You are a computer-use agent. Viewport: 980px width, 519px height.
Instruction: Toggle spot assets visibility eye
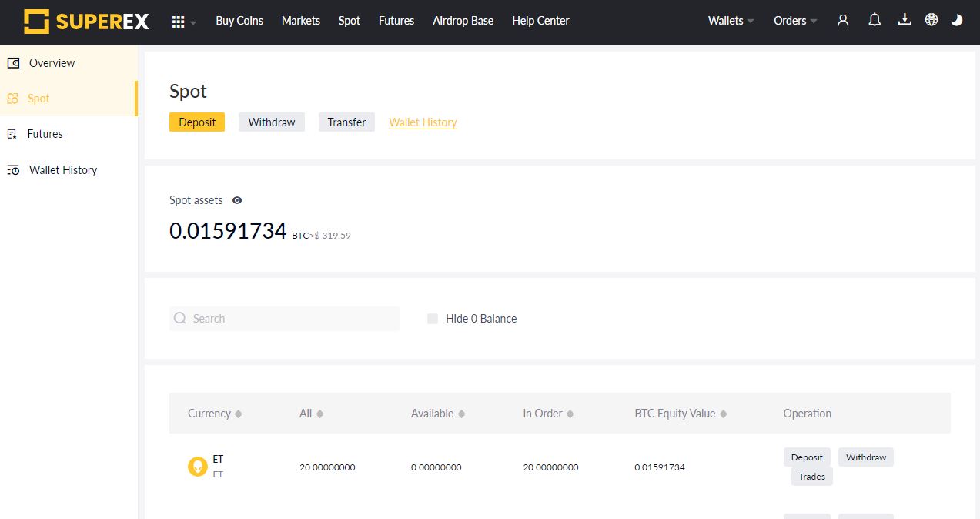[237, 200]
